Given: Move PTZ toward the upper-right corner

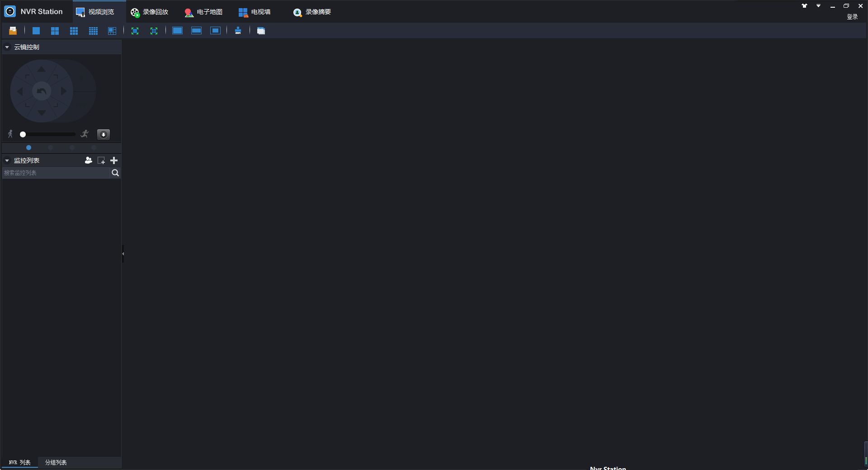Looking at the screenshot, I should pyautogui.click(x=56, y=77).
